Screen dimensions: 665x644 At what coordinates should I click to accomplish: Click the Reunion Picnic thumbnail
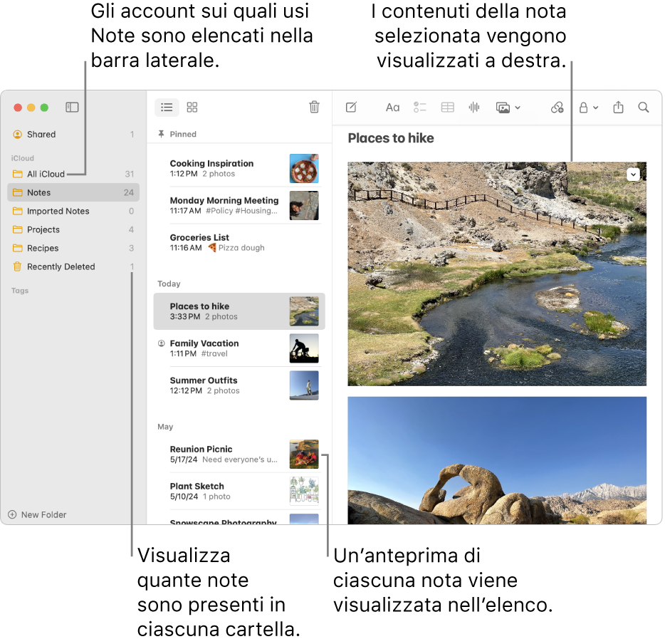pos(304,454)
